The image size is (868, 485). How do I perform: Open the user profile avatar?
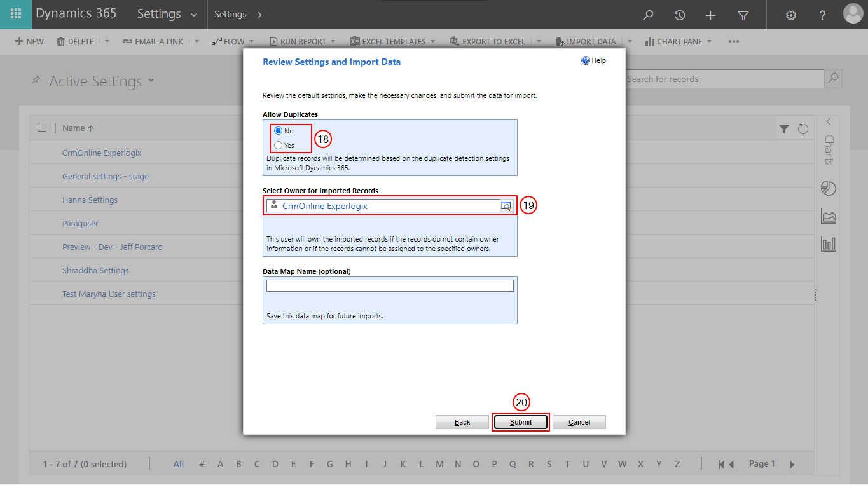(x=853, y=14)
